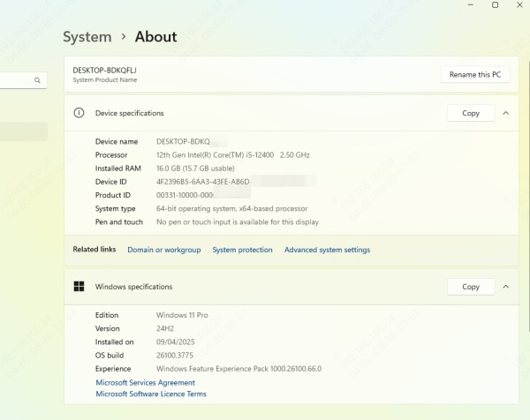Open Microsoft Software Licence Terms
This screenshot has width=530, height=420.
[150, 394]
